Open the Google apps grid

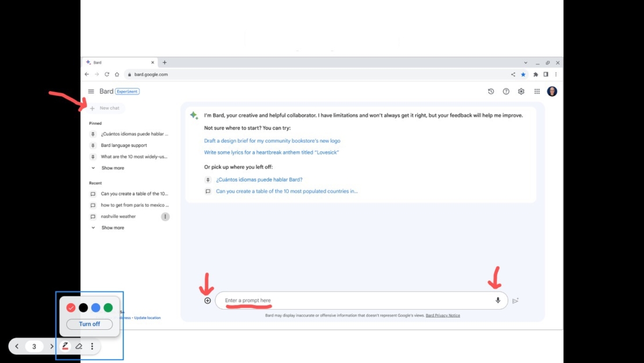[536, 91]
